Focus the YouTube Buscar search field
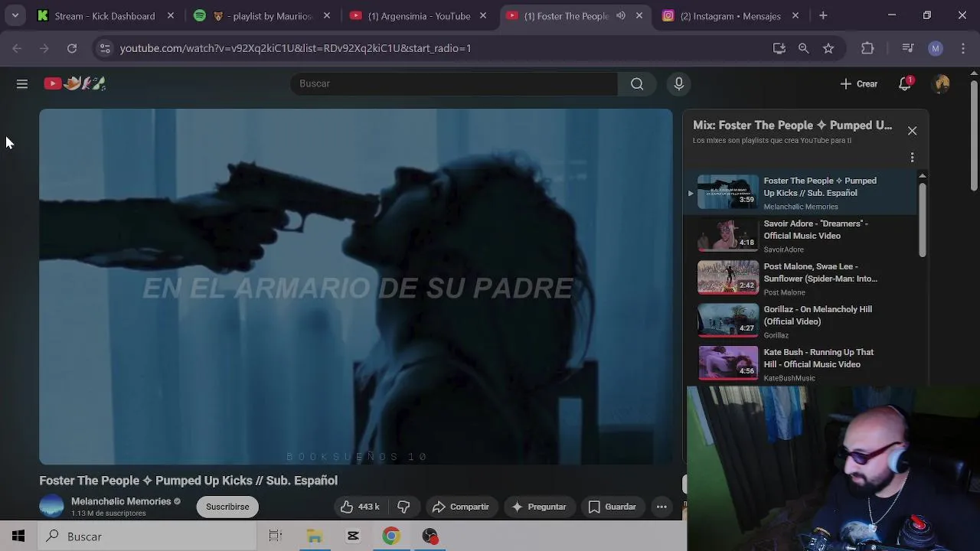Screen dimensions: 980x551 (x=454, y=83)
